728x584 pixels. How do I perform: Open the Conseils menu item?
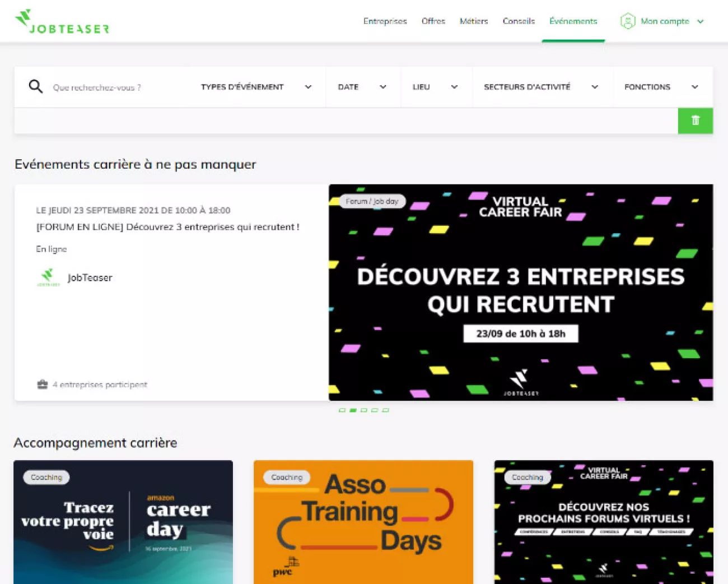(x=519, y=21)
